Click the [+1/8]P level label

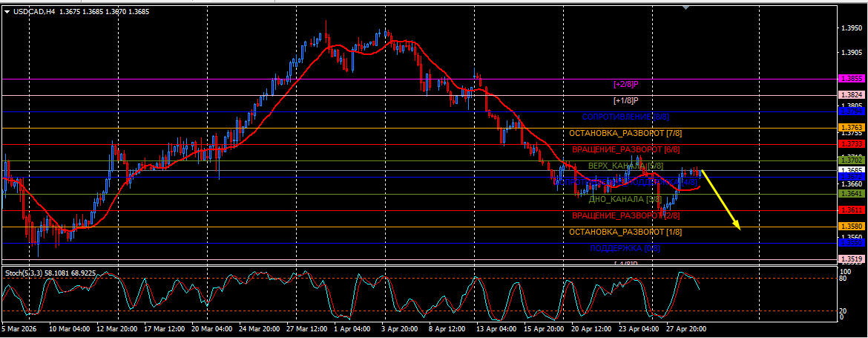(x=625, y=101)
